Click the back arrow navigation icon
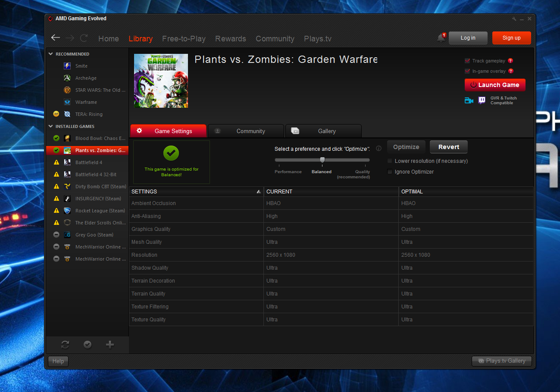560x392 pixels. click(56, 37)
